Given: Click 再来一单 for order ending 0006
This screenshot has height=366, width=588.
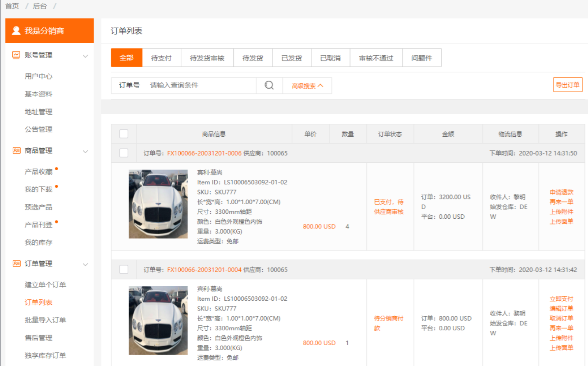Looking at the screenshot, I should click(x=562, y=202).
